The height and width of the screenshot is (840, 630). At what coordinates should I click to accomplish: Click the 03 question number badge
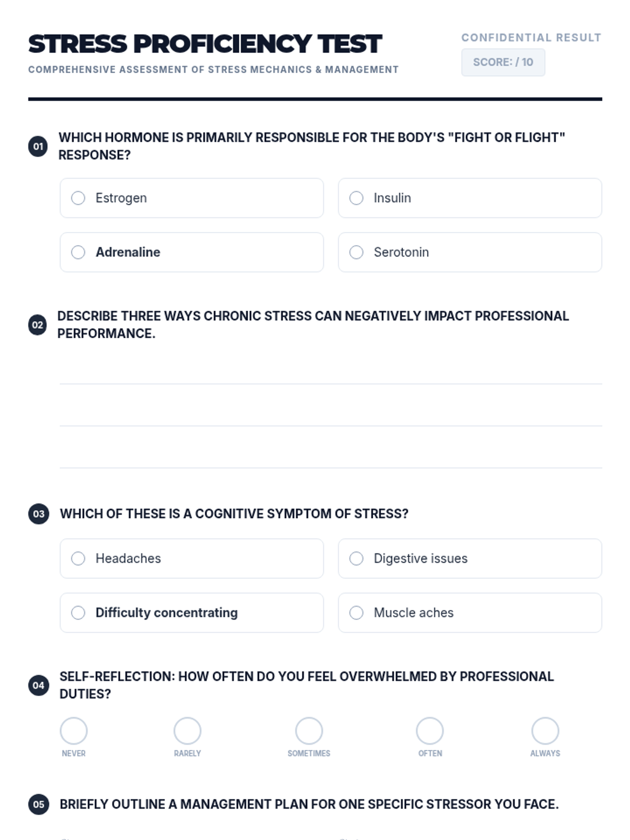click(38, 514)
